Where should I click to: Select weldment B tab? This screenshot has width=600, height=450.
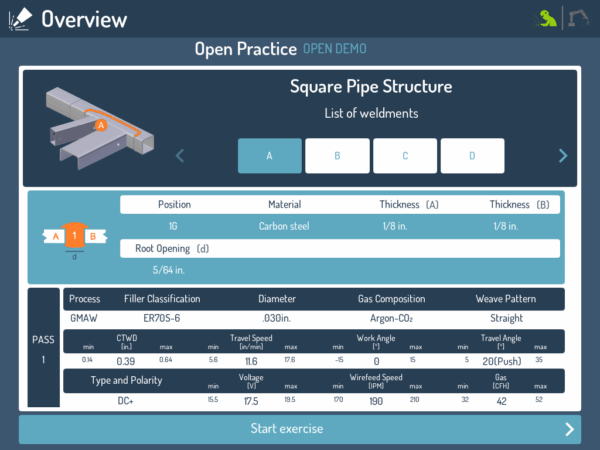(337, 156)
